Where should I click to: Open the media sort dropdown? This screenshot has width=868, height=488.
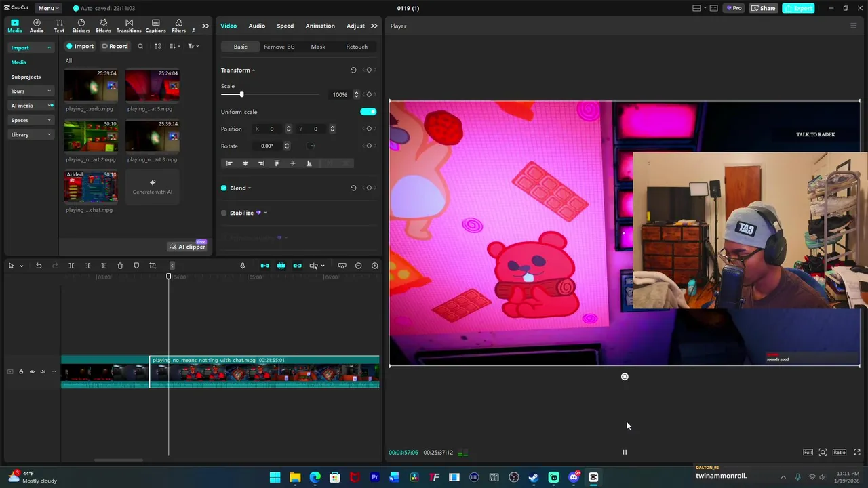(x=174, y=46)
